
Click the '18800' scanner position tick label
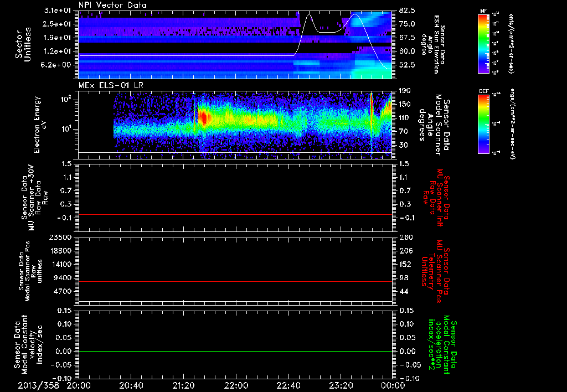click(x=60, y=251)
